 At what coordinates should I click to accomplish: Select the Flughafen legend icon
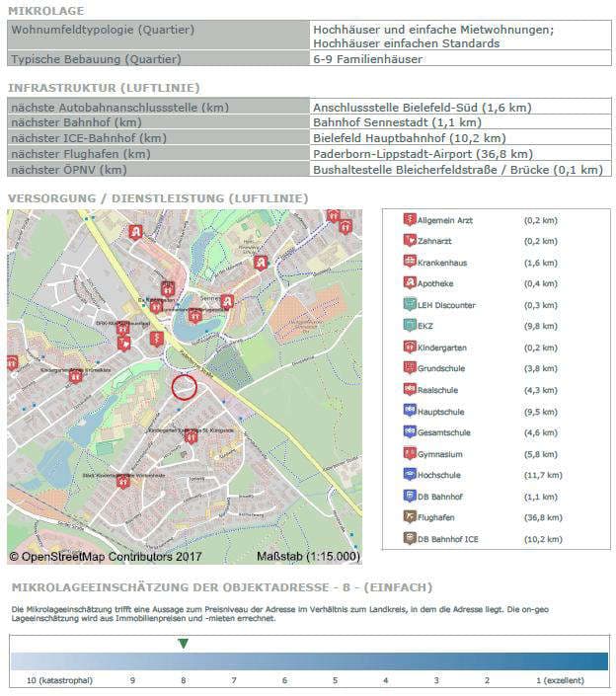click(x=410, y=517)
